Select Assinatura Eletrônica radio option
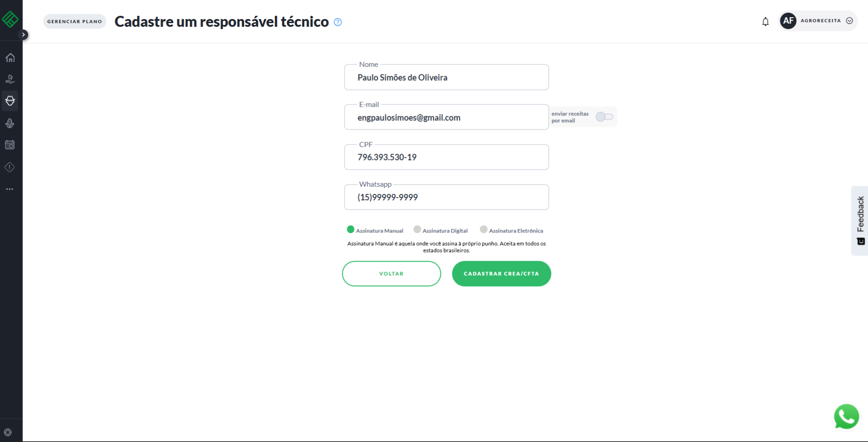The image size is (868, 442). [483, 229]
